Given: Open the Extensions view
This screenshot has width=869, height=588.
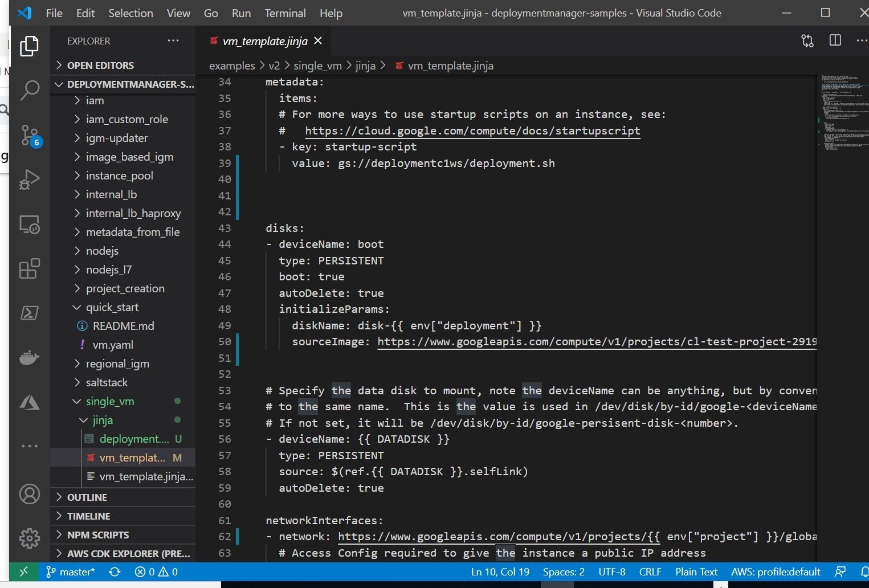Looking at the screenshot, I should 30,268.
